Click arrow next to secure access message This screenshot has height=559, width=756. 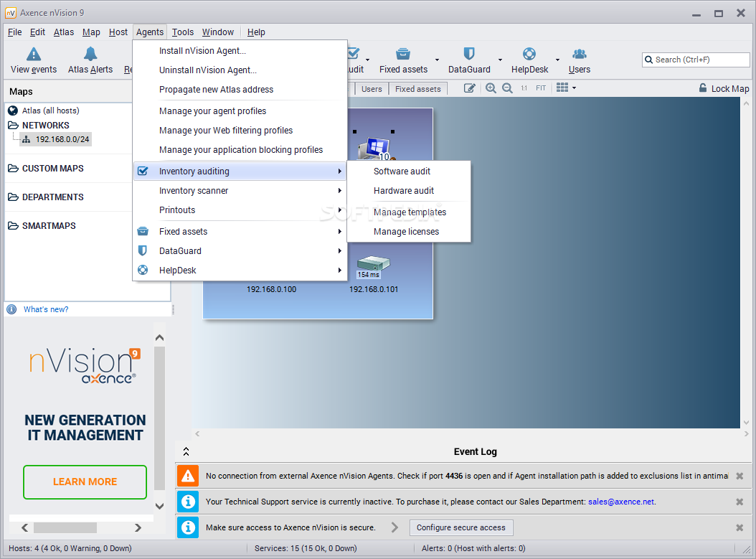coord(395,527)
